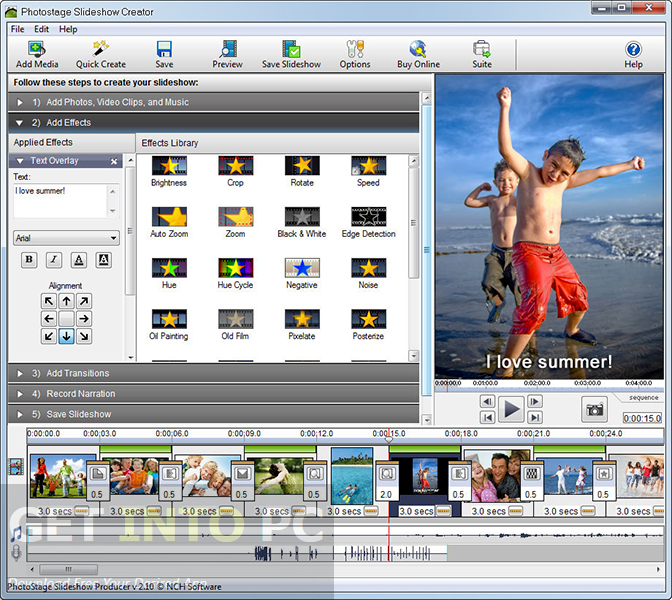Expand step 5 Save Slideshow
The width and height of the screenshot is (672, 600).
click(x=213, y=414)
